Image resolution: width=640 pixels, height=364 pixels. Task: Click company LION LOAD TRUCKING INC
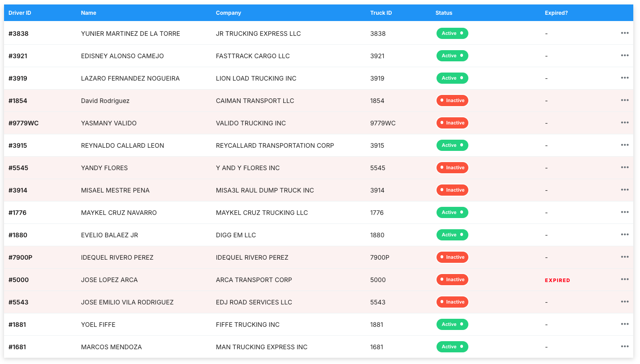[256, 78]
